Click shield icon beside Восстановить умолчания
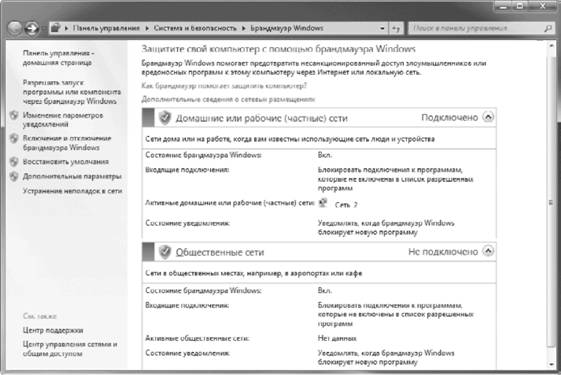This screenshot has height=375, width=561. 14,162
